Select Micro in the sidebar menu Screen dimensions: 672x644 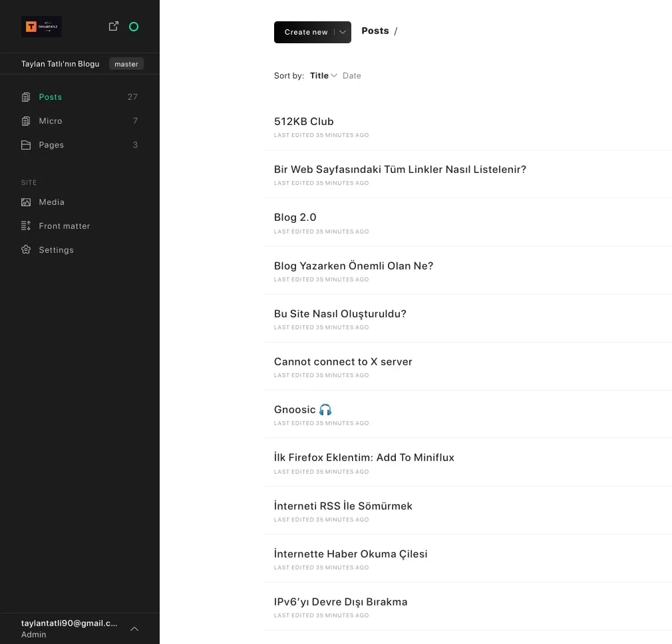[x=51, y=121]
